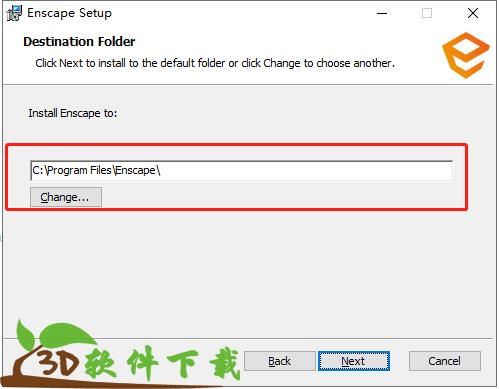This screenshot has height=389, width=499.
Task: Abort installation with the Cancel button
Action: pos(445,361)
